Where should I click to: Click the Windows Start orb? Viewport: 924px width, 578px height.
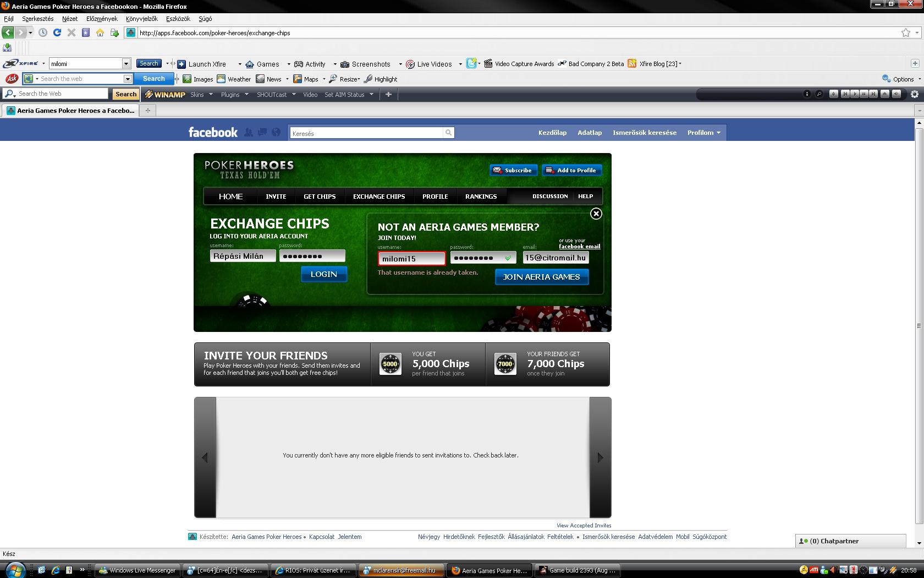pos(14,569)
